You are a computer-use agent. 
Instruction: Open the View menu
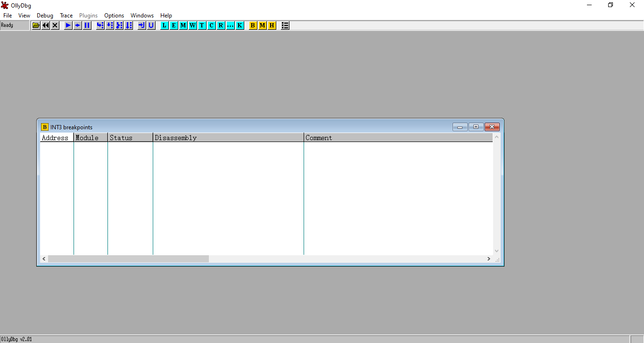click(24, 16)
